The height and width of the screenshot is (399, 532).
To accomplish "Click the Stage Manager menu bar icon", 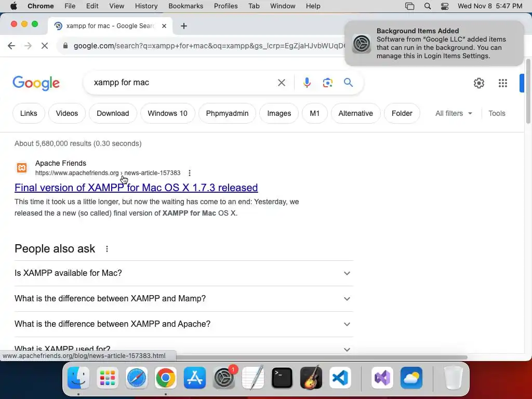I will (x=409, y=6).
